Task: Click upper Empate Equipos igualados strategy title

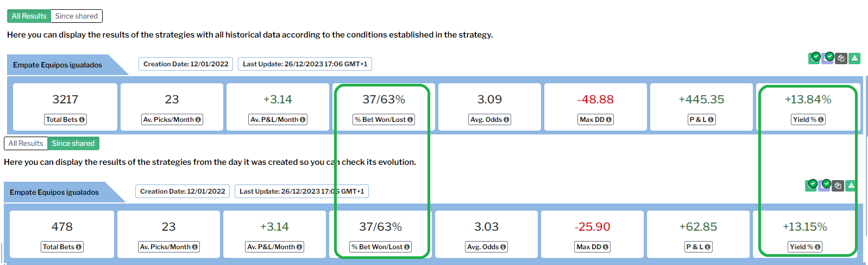Action: pos(58,65)
